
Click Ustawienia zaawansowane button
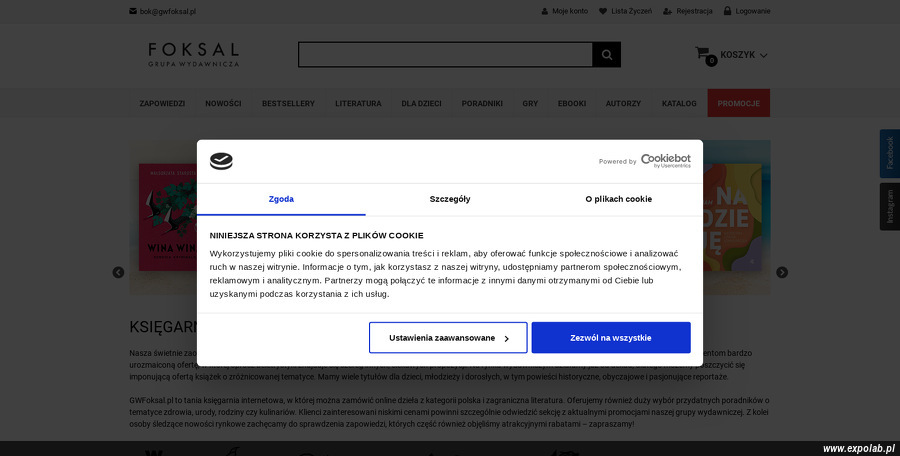point(448,338)
